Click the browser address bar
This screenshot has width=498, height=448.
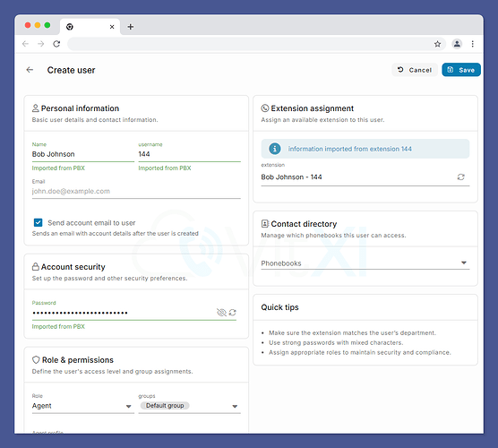[248, 44]
